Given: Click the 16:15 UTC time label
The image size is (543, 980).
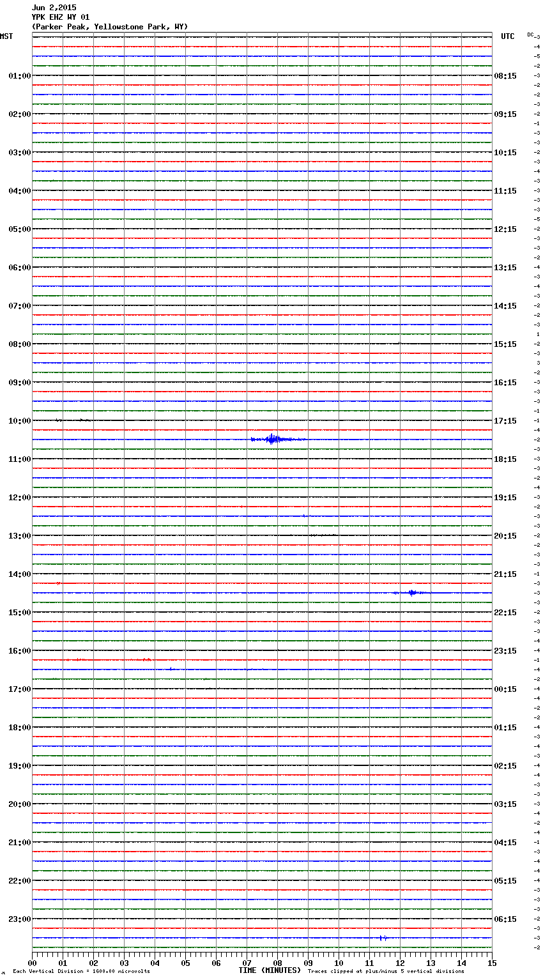Looking at the screenshot, I should (505, 383).
